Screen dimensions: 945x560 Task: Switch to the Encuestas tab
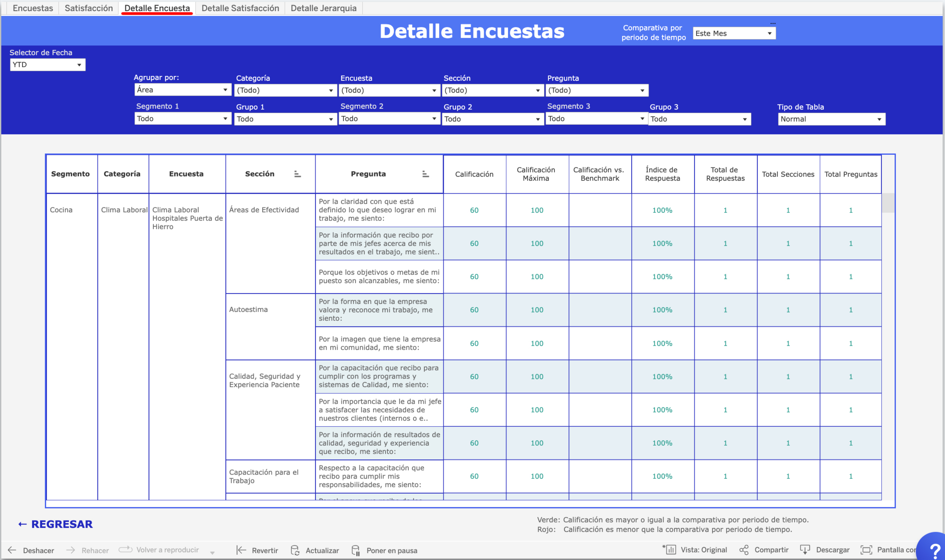(33, 8)
